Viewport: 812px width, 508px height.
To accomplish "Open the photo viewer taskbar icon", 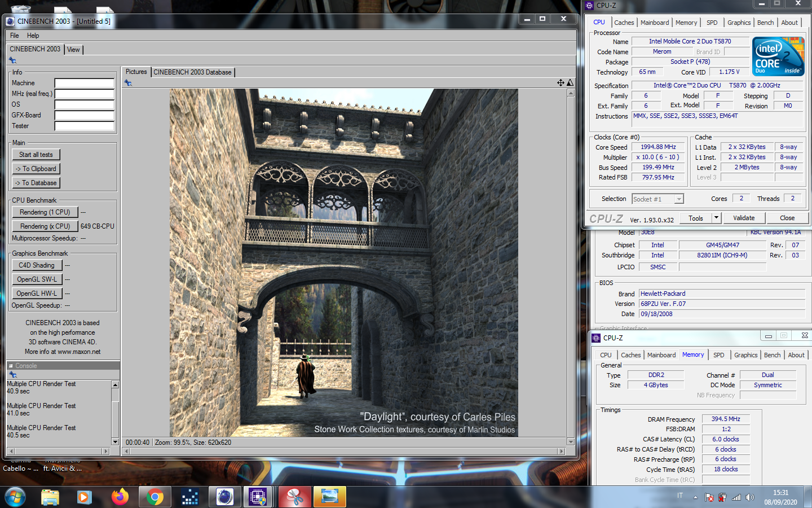I will [x=330, y=497].
